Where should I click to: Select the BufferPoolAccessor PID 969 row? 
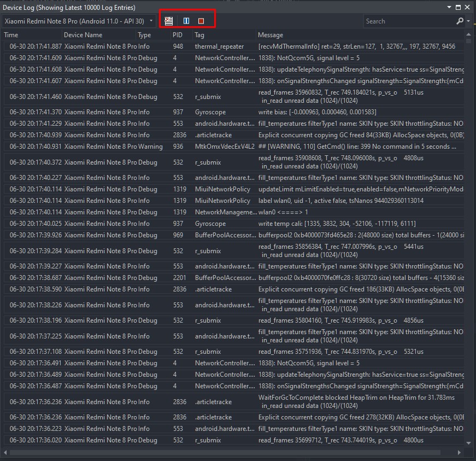click(x=234, y=235)
